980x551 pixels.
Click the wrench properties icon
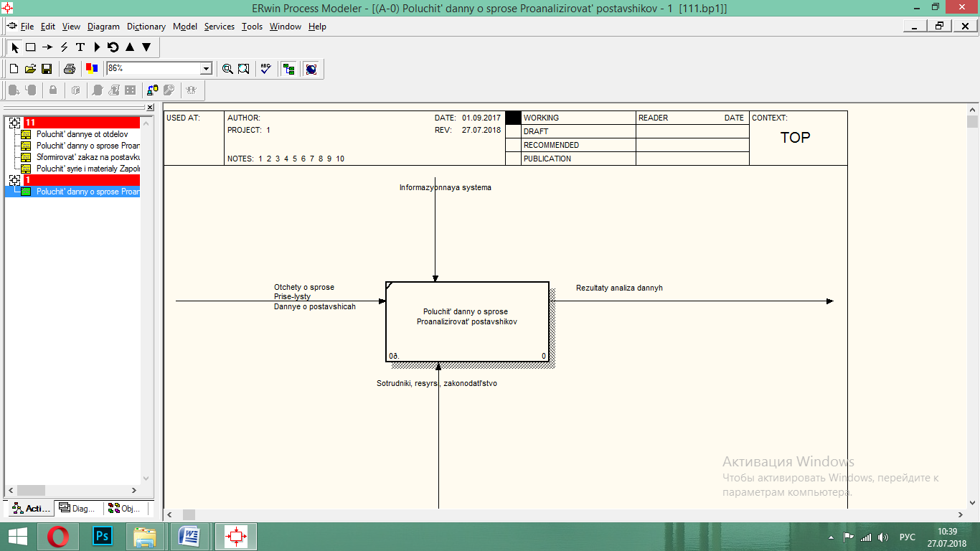(169, 90)
